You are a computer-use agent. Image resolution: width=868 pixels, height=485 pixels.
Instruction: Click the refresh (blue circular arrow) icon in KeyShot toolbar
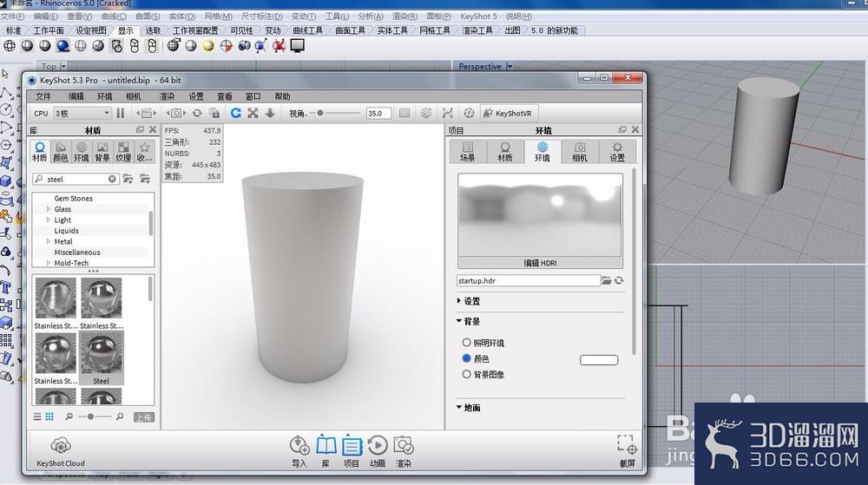click(x=236, y=113)
